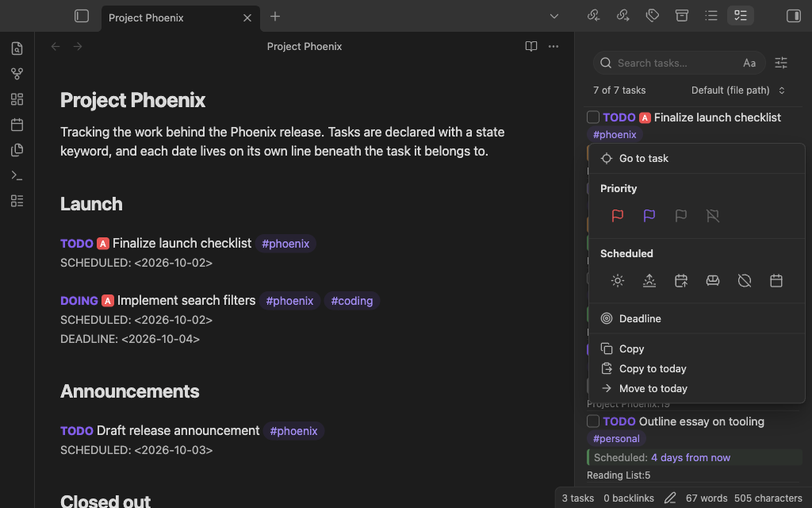The width and height of the screenshot is (812, 508).
Task: Click 0 backlinks in status bar
Action: click(x=629, y=498)
